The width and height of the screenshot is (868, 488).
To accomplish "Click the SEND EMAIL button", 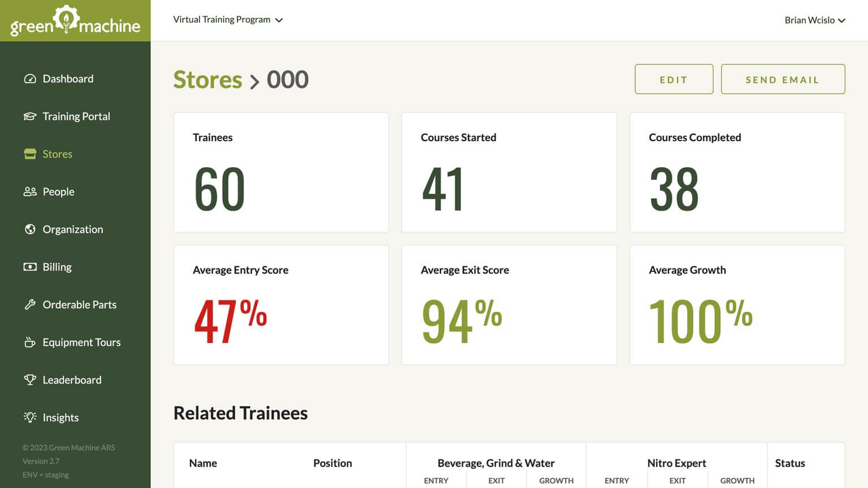I will 783,79.
